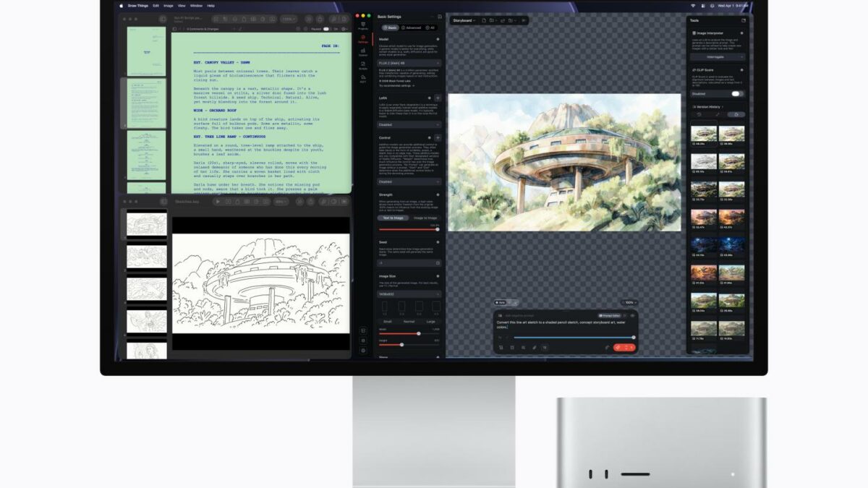The width and height of the screenshot is (868, 488).
Task: Open the script window 135% zoom dropdown
Action: pos(288,20)
